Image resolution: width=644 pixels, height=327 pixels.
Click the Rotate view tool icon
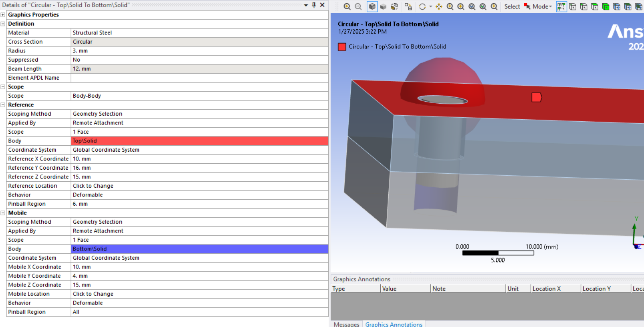click(422, 6)
